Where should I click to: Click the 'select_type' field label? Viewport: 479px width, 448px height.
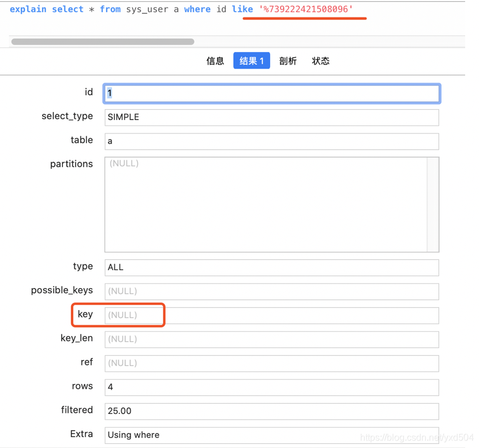[67, 116]
